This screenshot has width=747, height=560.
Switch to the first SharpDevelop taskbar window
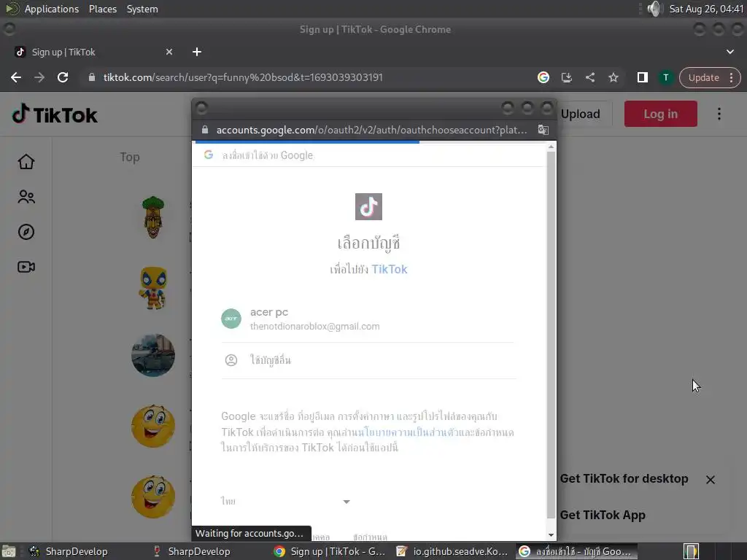coord(69,551)
